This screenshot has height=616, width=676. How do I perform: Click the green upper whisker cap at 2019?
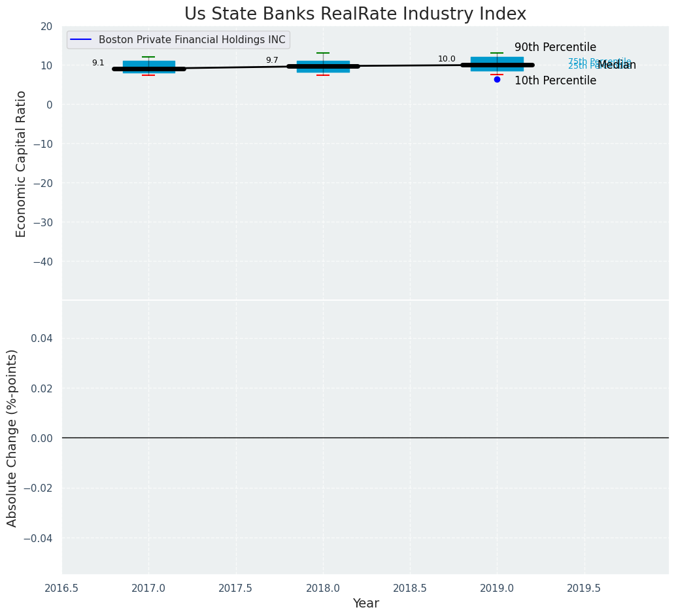tap(497, 53)
